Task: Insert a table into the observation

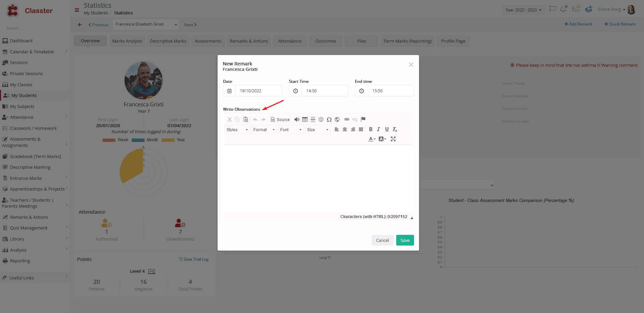Action: pyautogui.click(x=305, y=119)
